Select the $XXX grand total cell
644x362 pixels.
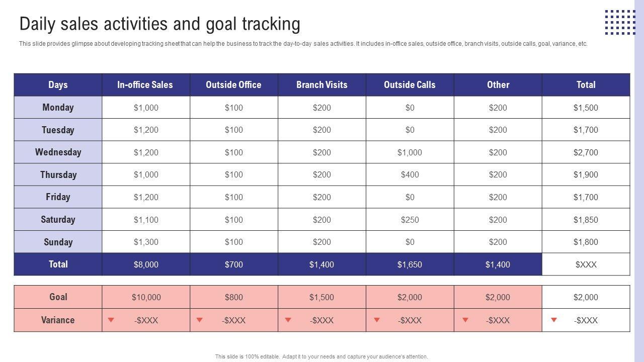[x=586, y=264]
